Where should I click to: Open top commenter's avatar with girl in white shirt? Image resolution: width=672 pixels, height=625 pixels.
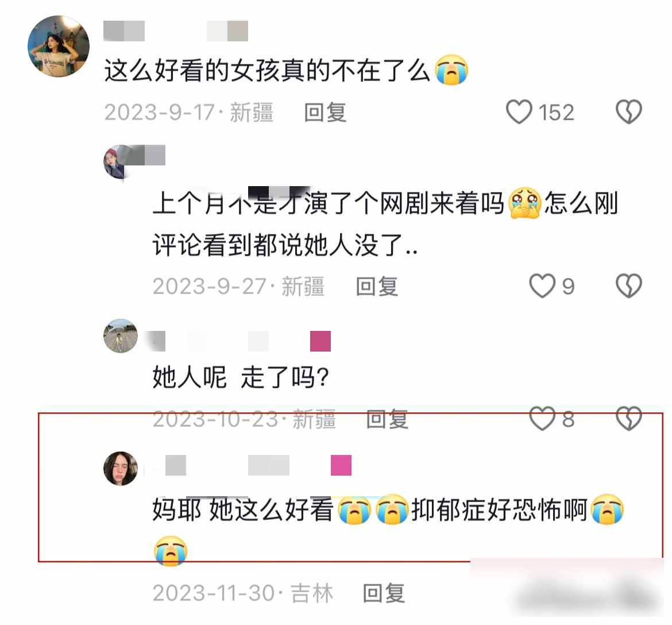pos(59,47)
